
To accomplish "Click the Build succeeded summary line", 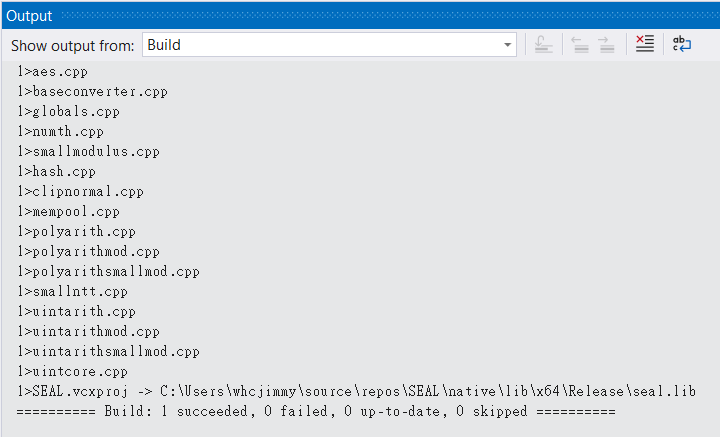I will click(316, 412).
